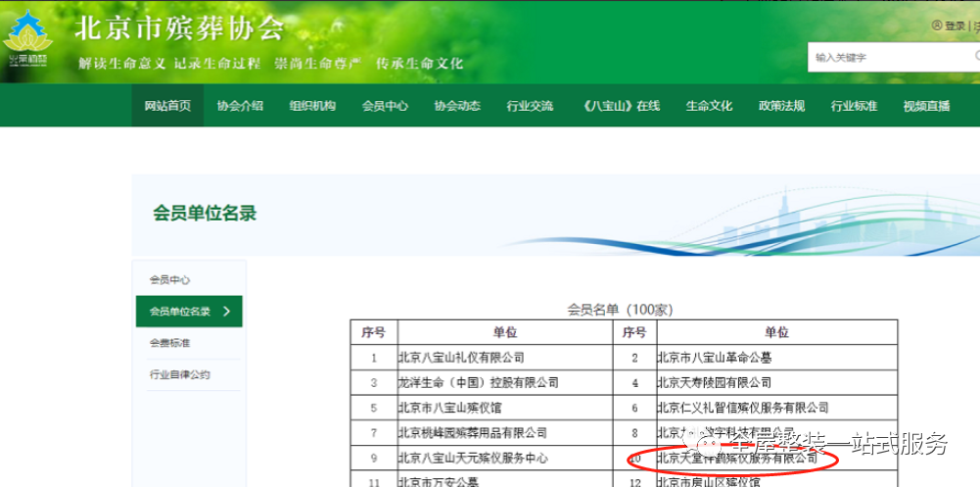Open 政策法规 in the nav bar
This screenshot has width=980, height=487.
click(x=781, y=106)
